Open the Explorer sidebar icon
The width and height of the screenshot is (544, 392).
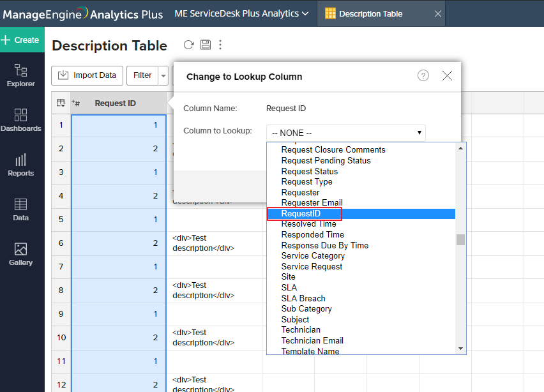(x=21, y=75)
